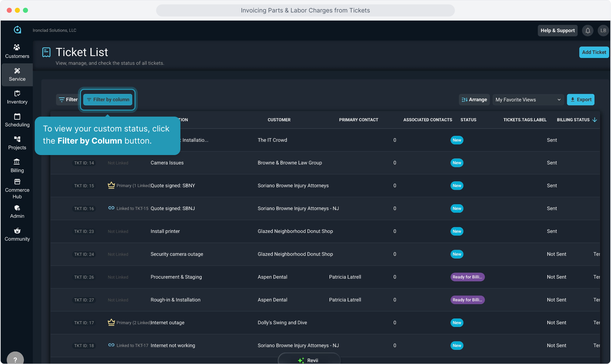Open the Arrange columns option
Image resolution: width=611 pixels, height=364 pixels.
tap(474, 100)
